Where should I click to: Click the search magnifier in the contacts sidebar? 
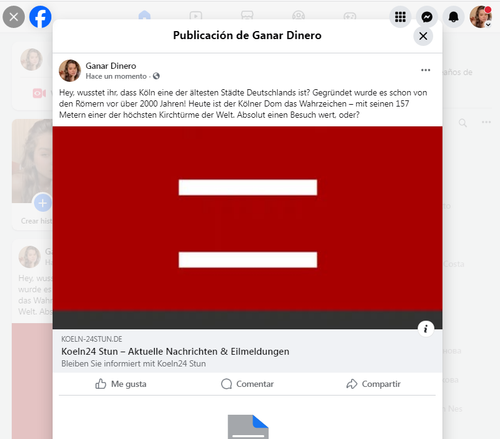point(463,123)
